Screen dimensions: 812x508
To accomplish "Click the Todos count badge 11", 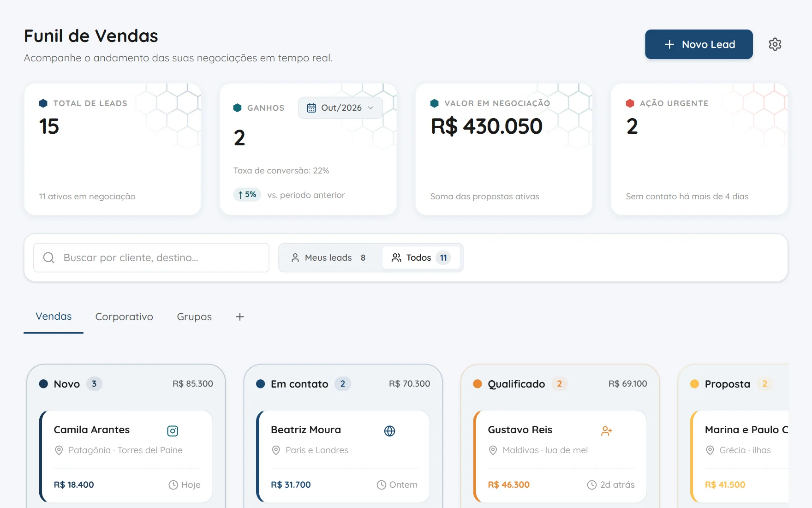I will (443, 257).
